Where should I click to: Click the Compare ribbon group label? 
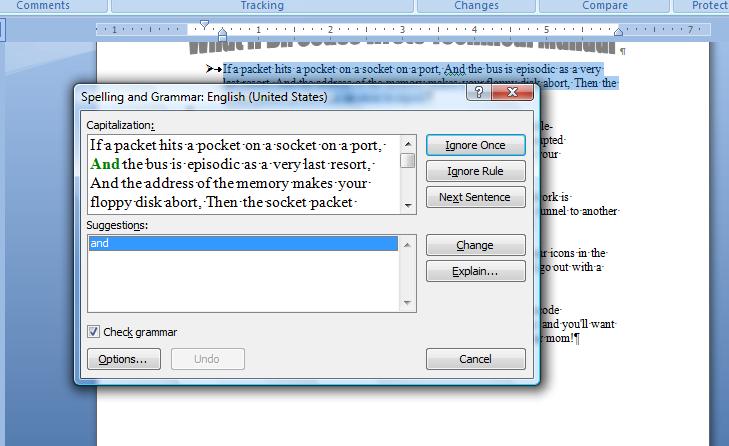click(x=605, y=6)
